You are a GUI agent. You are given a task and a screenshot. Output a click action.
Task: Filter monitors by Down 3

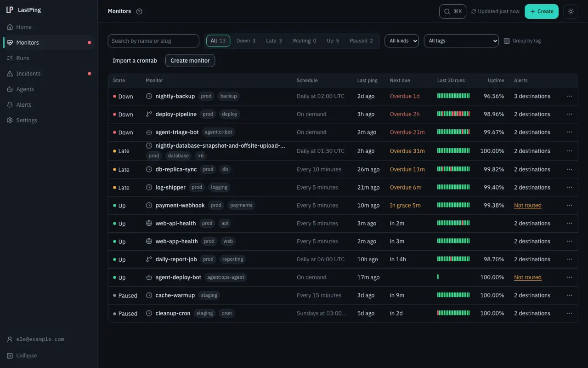[246, 41]
